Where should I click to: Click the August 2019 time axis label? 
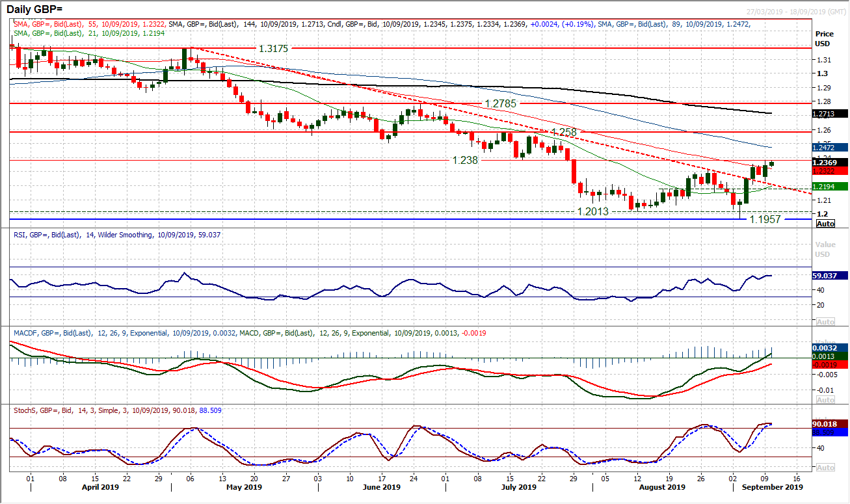pyautogui.click(x=662, y=486)
